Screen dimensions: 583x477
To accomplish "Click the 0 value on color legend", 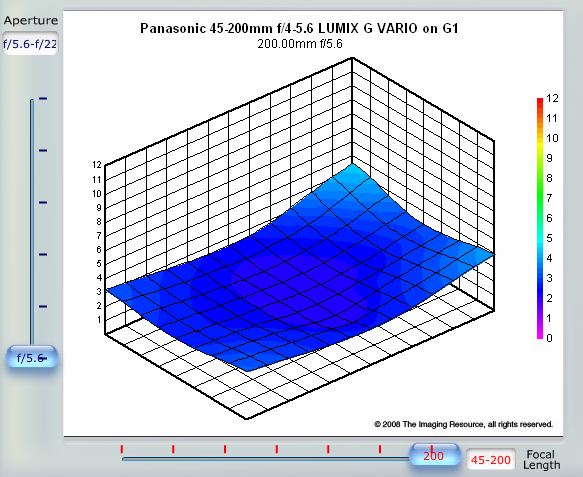I will pos(549,338).
